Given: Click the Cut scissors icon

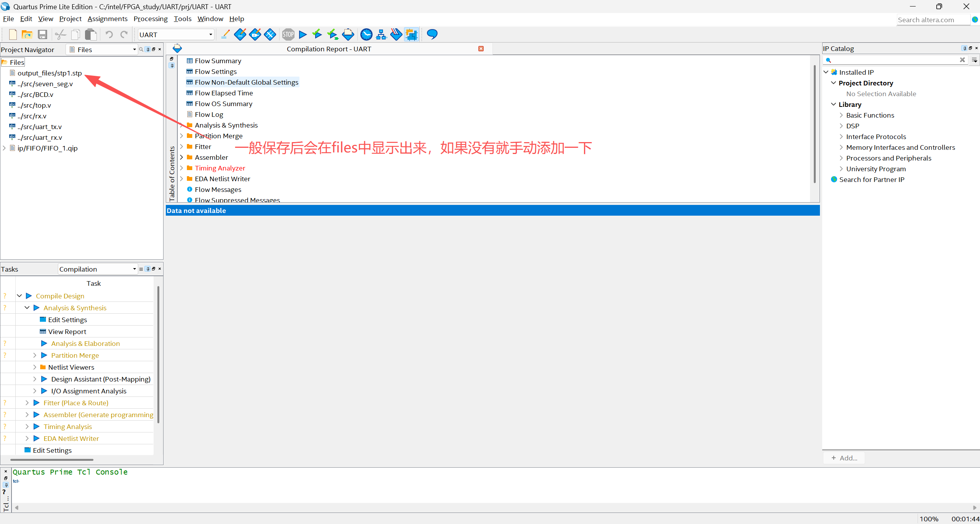Looking at the screenshot, I should (61, 34).
